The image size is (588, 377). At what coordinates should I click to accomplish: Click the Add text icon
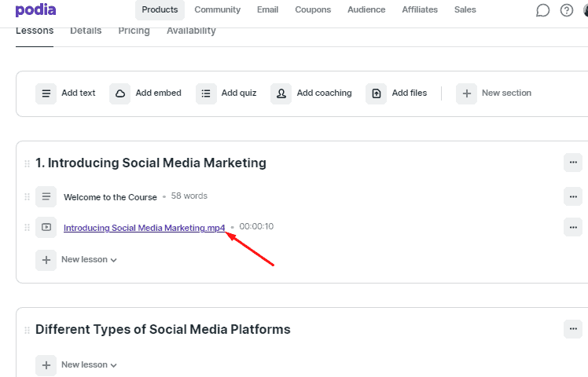click(46, 93)
